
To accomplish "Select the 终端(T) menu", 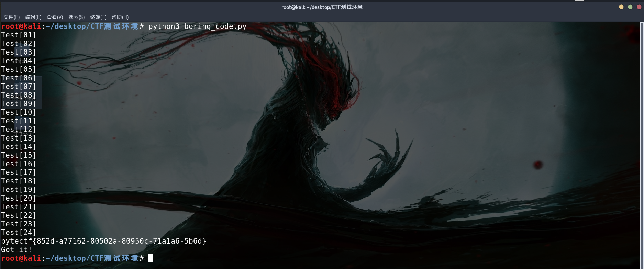I will (98, 17).
